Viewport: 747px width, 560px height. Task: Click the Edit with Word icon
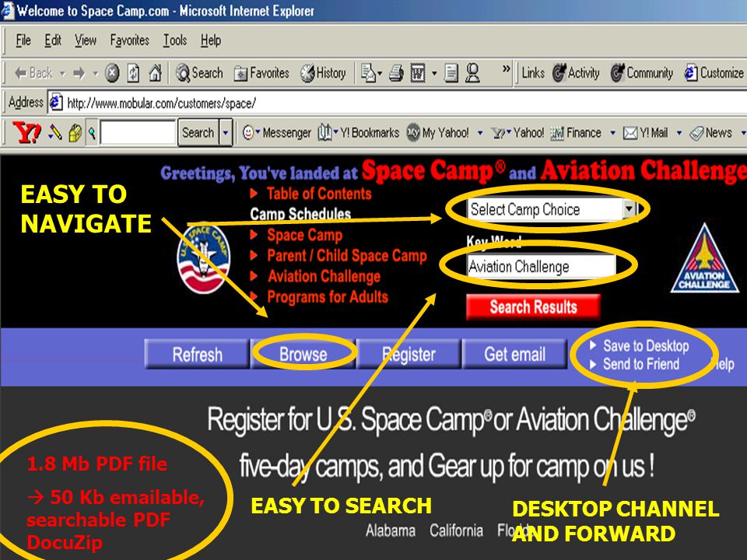tap(418, 73)
